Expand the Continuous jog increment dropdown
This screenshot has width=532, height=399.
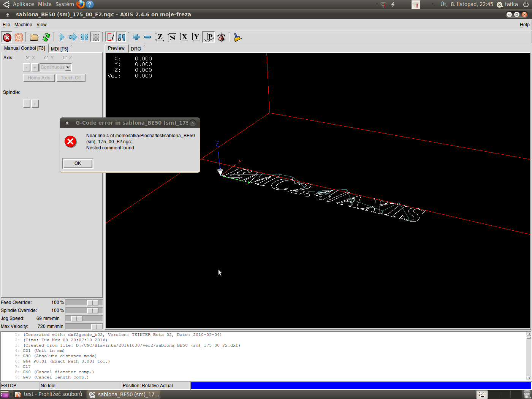(x=68, y=67)
